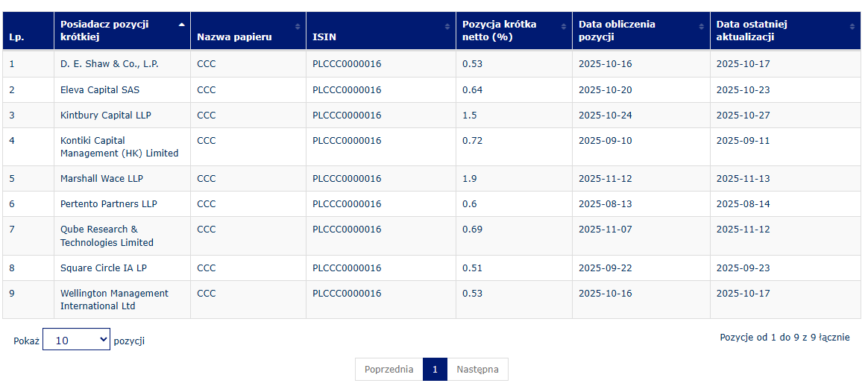
Task: Go to Poprzednia page
Action: click(x=389, y=370)
